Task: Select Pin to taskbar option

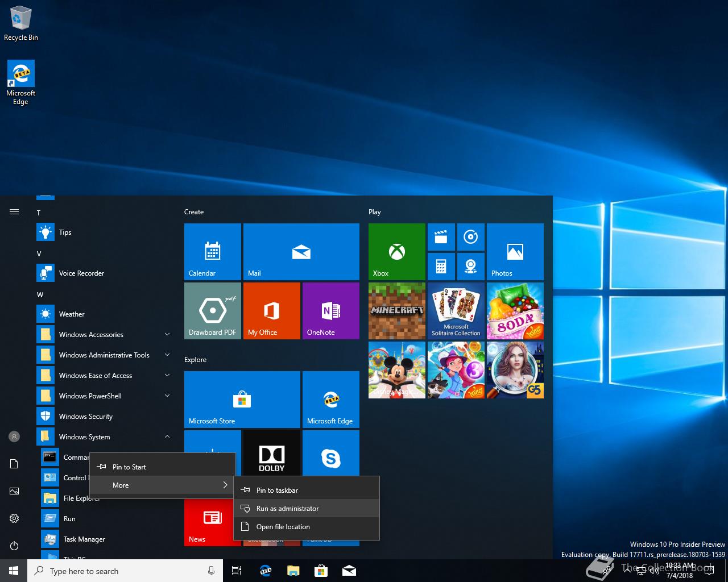Action: pos(307,490)
